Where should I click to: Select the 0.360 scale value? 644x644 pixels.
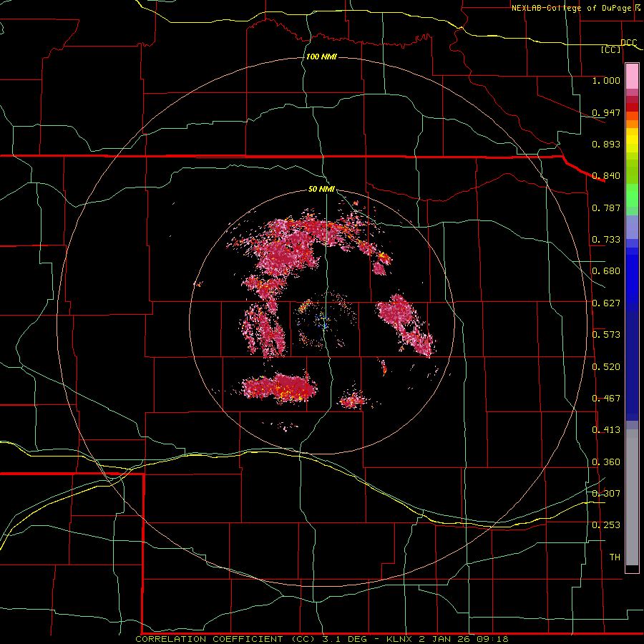[x=606, y=462]
